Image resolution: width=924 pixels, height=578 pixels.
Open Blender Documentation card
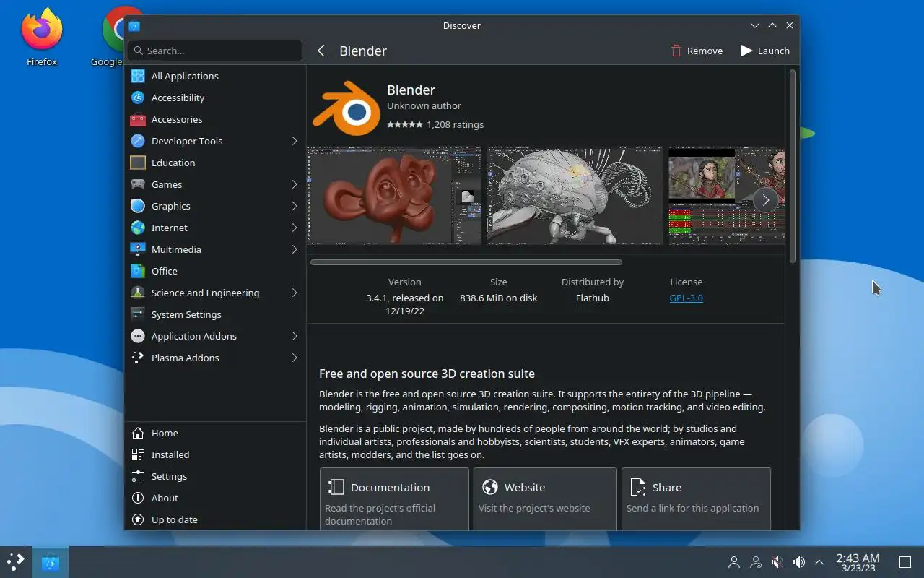coord(394,499)
